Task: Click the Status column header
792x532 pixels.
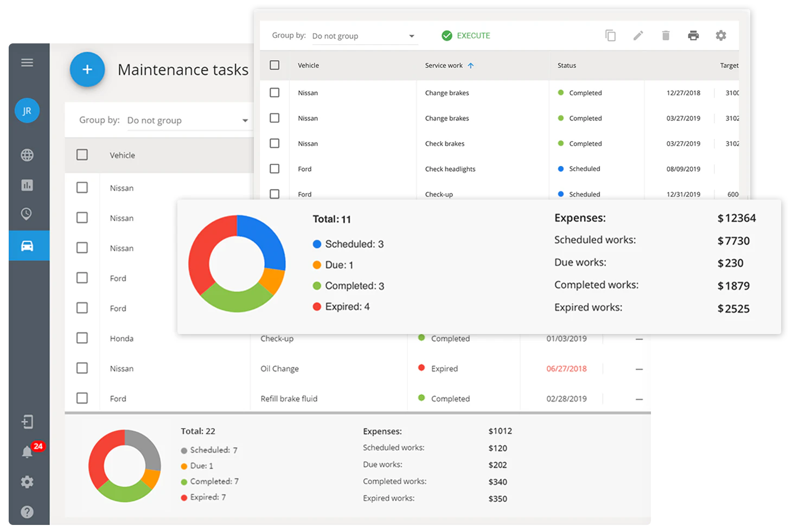Action: [x=566, y=65]
